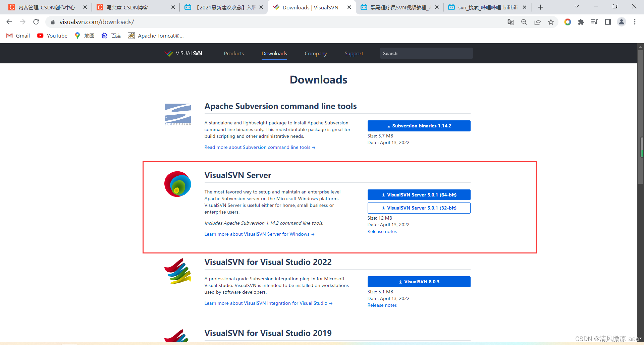Click the VisualSVN logo in the navbar
Image resolution: width=644 pixels, height=345 pixels.
coord(183,53)
